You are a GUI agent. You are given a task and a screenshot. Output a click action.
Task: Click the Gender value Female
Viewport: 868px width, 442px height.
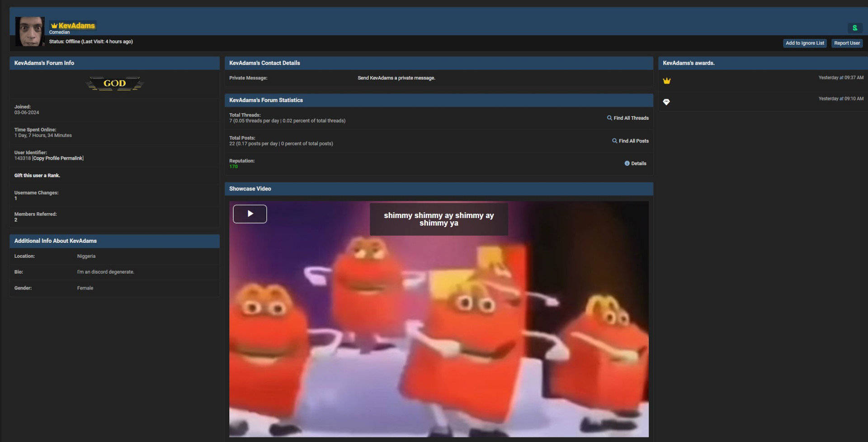(85, 288)
